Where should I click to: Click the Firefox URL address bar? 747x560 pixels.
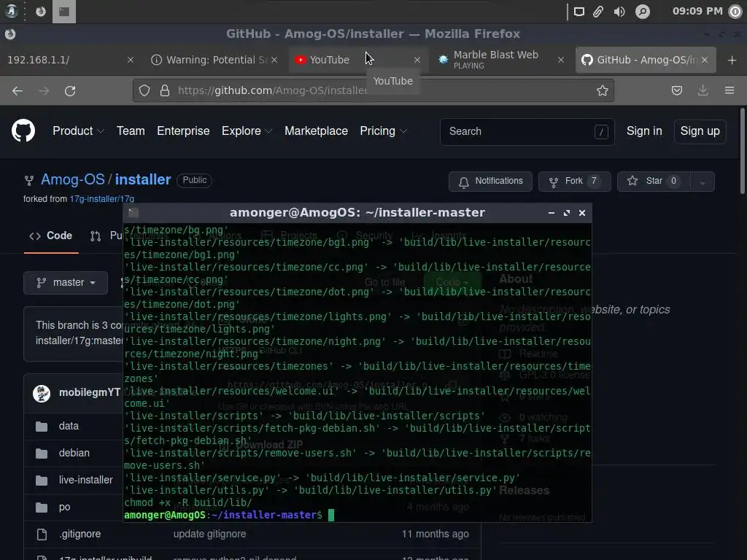coord(373,90)
